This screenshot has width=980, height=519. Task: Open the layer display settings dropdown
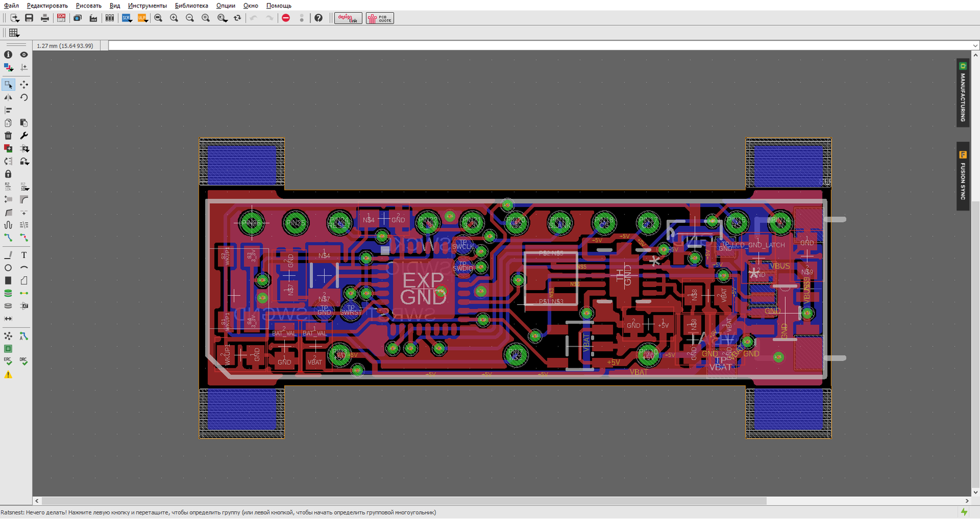(x=8, y=67)
